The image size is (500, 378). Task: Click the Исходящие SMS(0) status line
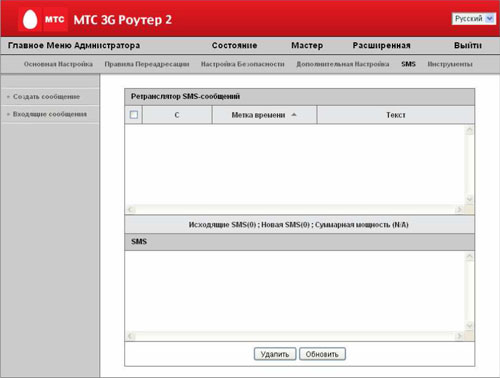[298, 225]
